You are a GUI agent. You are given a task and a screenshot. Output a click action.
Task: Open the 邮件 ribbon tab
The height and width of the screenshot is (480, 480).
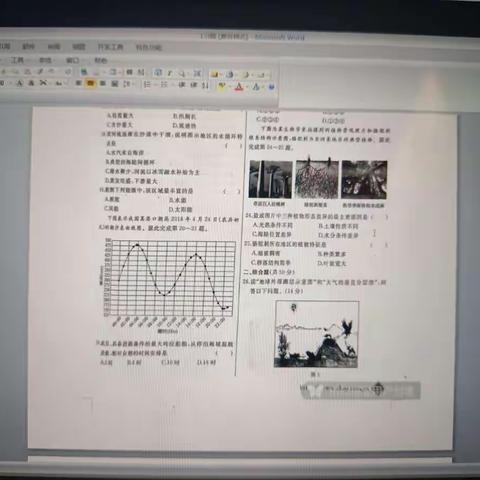[28, 47]
